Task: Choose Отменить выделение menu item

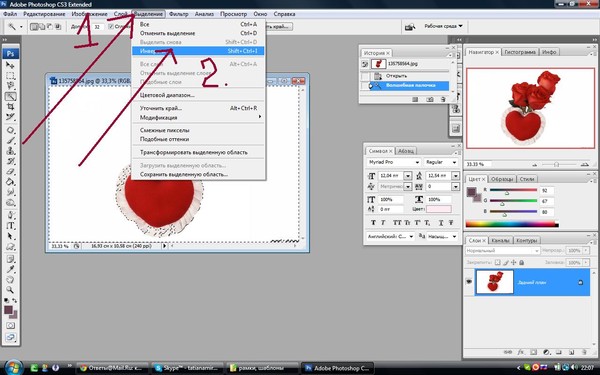Action: click(x=198, y=33)
